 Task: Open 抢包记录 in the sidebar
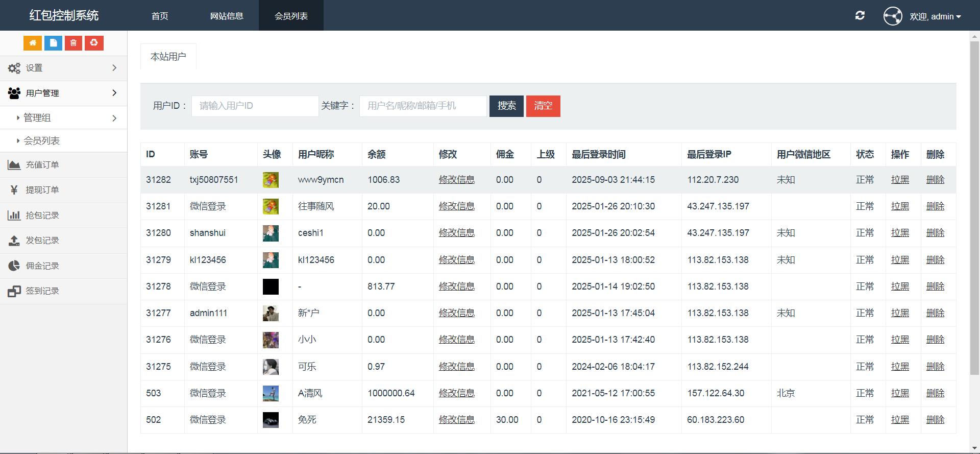point(42,216)
